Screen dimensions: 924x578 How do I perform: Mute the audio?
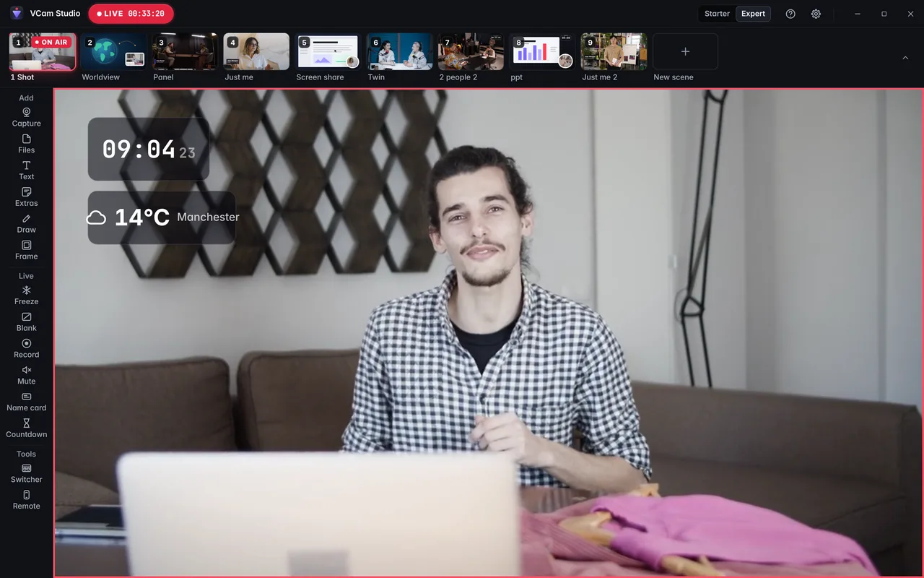point(26,376)
